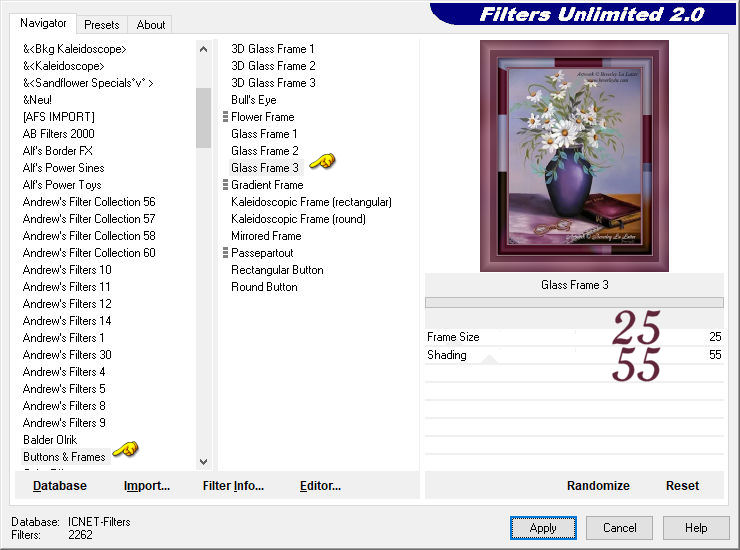
Task: Select Andrew's Filters 30
Action: click(x=67, y=355)
